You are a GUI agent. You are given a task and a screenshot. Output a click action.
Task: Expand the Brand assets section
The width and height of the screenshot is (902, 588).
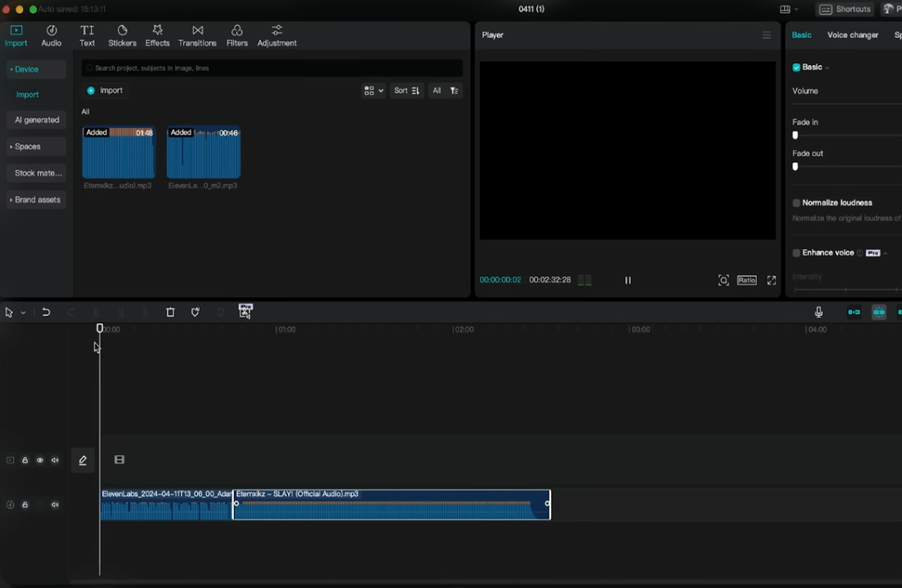[36, 200]
